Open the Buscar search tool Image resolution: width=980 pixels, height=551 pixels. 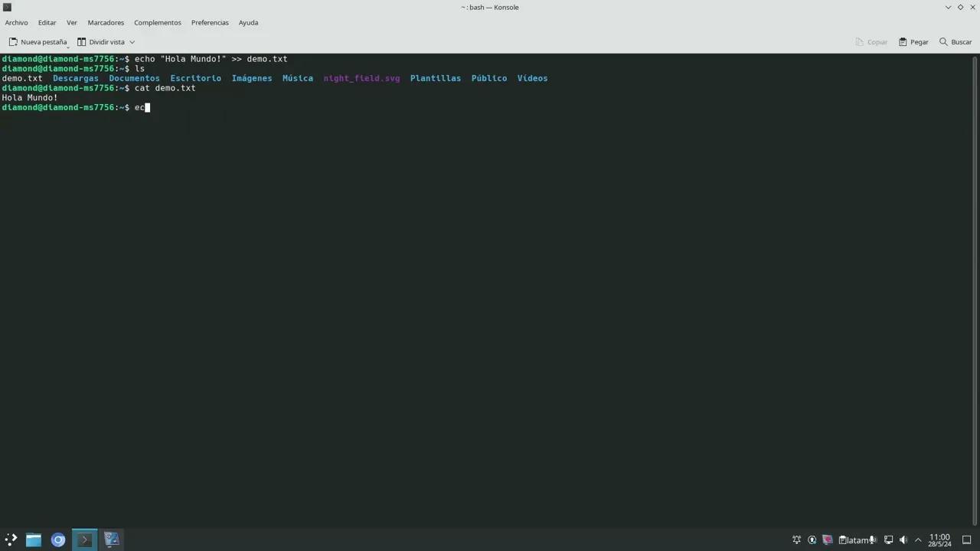(955, 42)
